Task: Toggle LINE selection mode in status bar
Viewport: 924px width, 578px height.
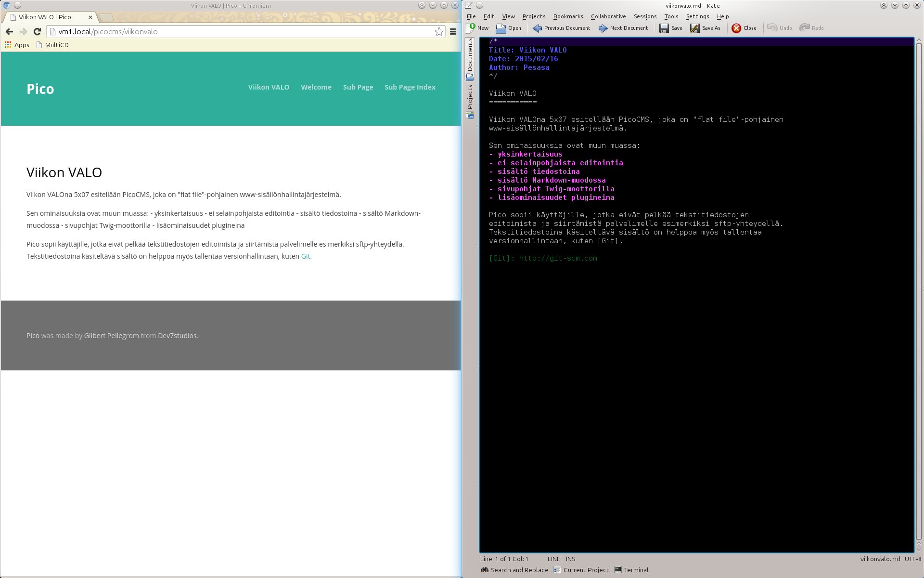Action: [x=553, y=559]
